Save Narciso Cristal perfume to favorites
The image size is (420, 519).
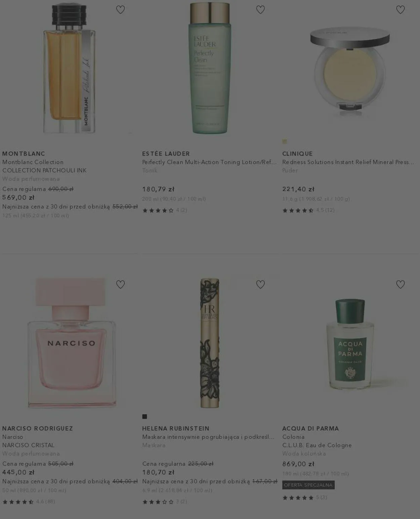pos(120,285)
